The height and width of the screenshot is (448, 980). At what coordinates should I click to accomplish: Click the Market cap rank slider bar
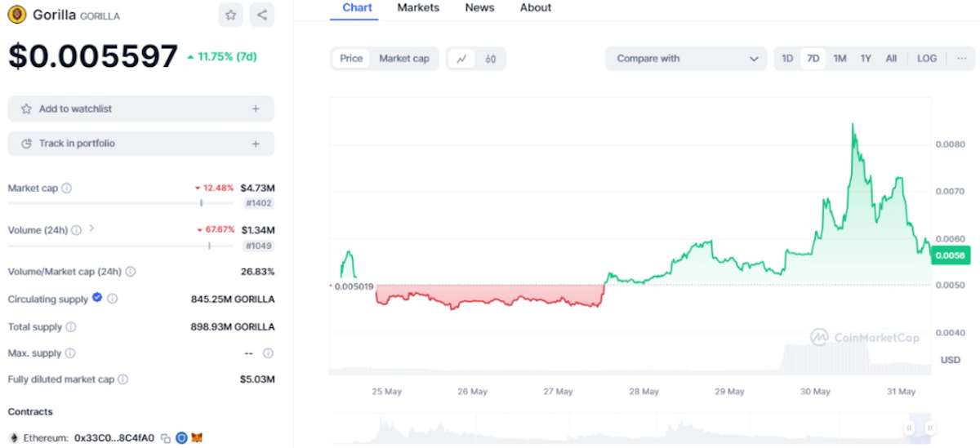tap(121, 203)
